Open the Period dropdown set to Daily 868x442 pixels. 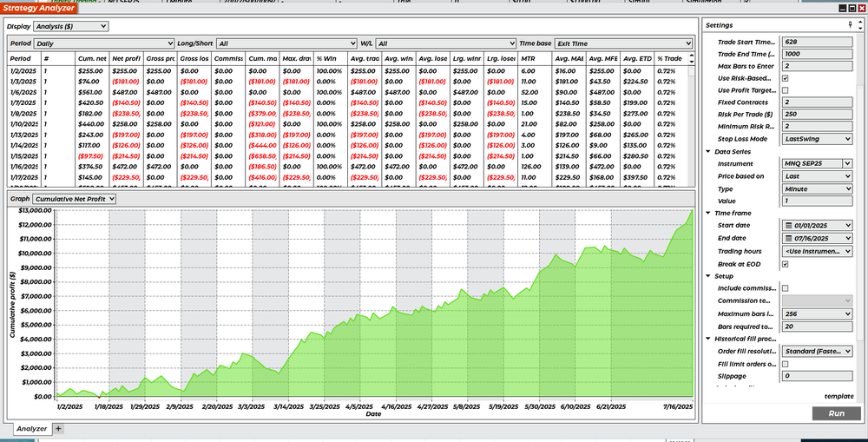[x=104, y=43]
